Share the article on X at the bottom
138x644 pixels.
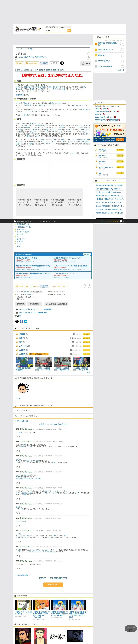(17, 321)
